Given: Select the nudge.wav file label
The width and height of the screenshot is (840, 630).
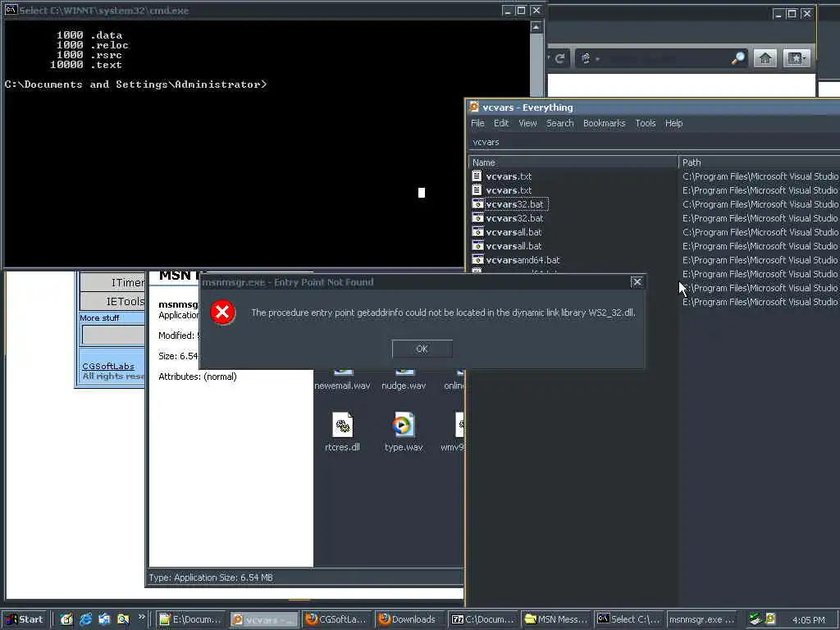Looking at the screenshot, I should (x=404, y=386).
